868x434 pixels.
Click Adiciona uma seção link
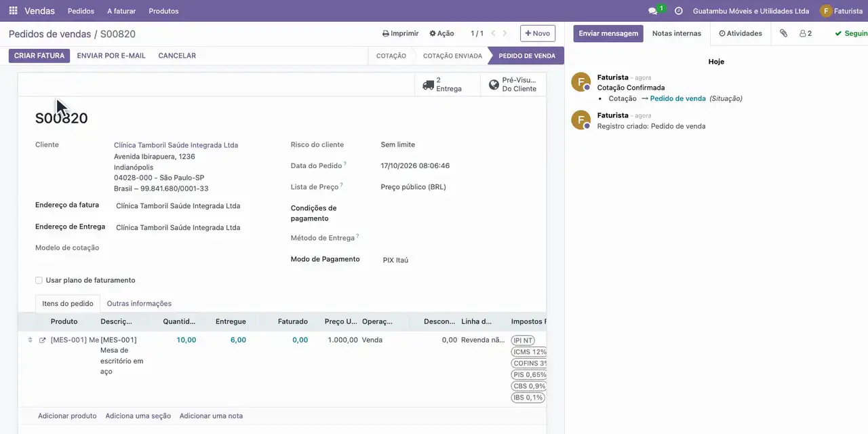pos(138,416)
